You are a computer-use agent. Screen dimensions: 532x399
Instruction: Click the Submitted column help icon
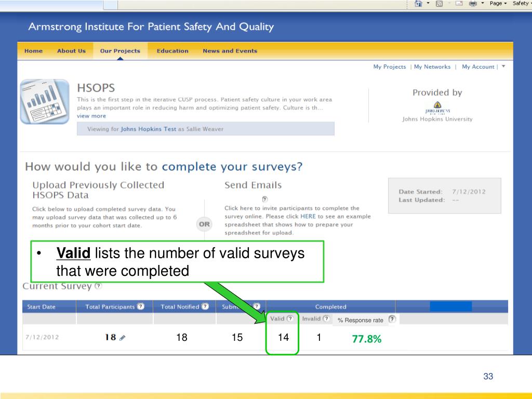click(x=257, y=306)
